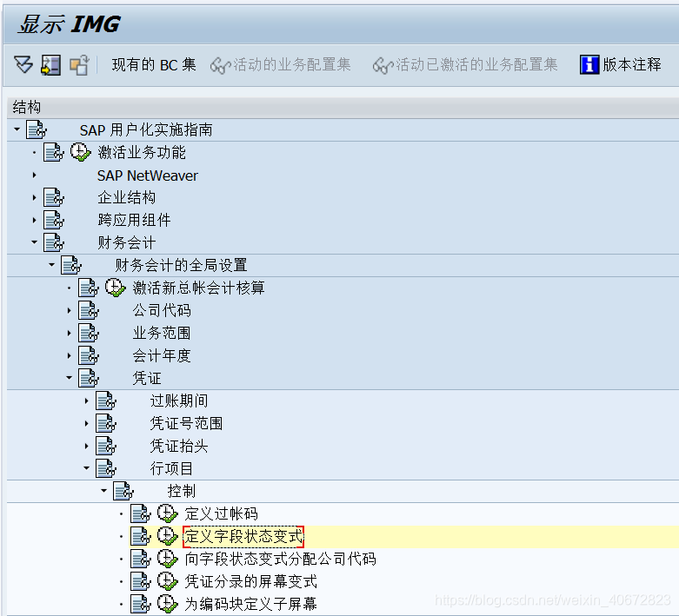Click the expand-all triangle toolbar icon
Viewport: 679px width, 616px height.
pos(23,65)
